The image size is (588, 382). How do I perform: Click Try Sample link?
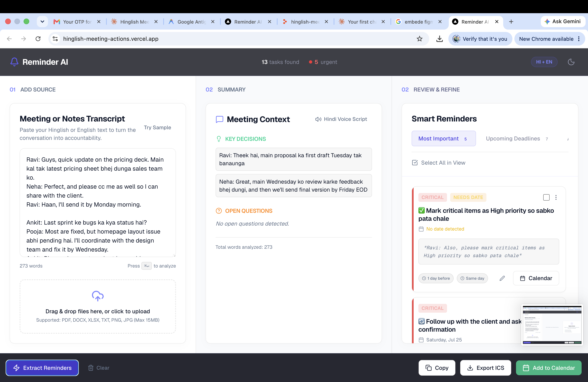[x=157, y=127]
